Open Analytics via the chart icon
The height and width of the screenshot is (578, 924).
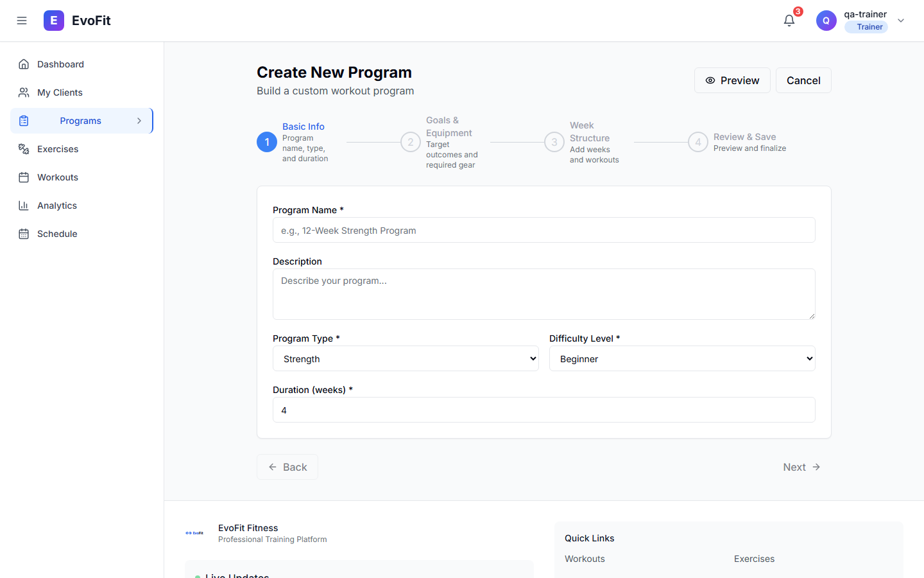tap(24, 206)
